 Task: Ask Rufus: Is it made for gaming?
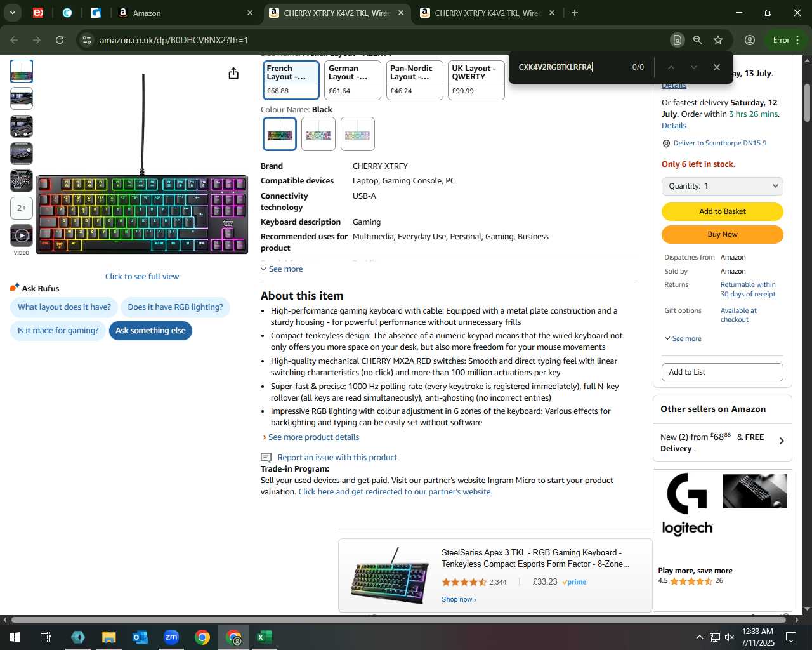[58, 331]
